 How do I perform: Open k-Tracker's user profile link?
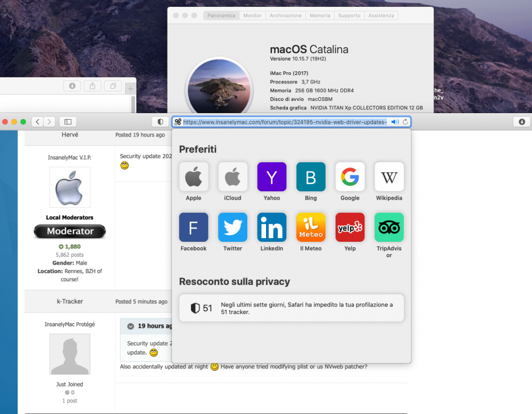[x=70, y=301]
